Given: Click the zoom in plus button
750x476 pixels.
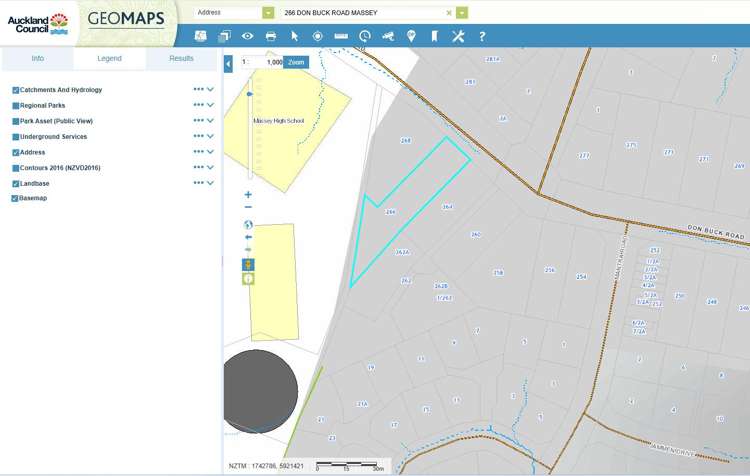Looking at the screenshot, I should tap(248, 195).
